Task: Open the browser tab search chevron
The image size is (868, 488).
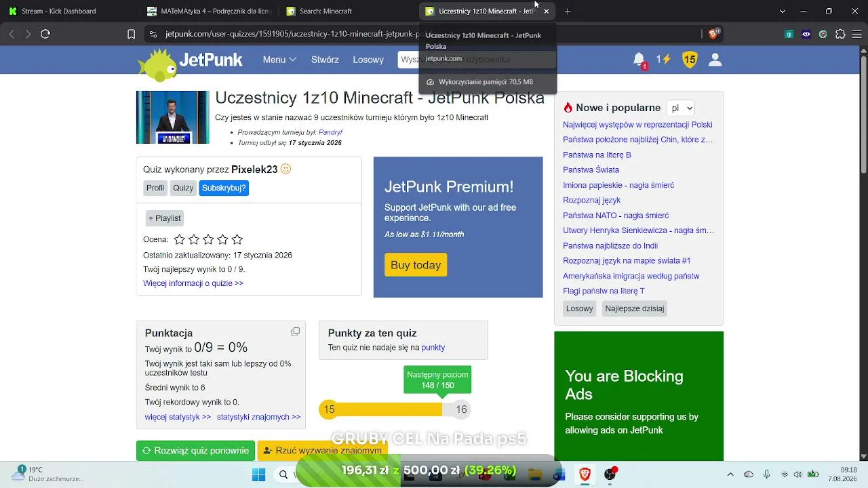Action: point(783,11)
